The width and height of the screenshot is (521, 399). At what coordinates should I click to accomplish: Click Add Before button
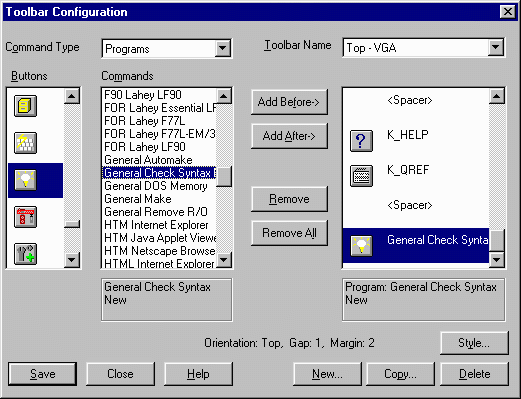[x=289, y=102]
